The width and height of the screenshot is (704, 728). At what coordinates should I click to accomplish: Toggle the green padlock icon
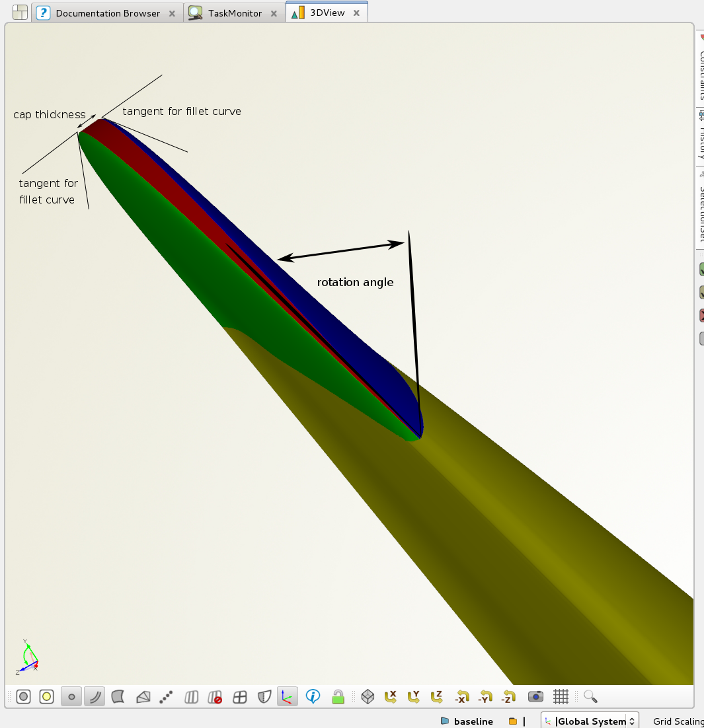[x=338, y=696]
